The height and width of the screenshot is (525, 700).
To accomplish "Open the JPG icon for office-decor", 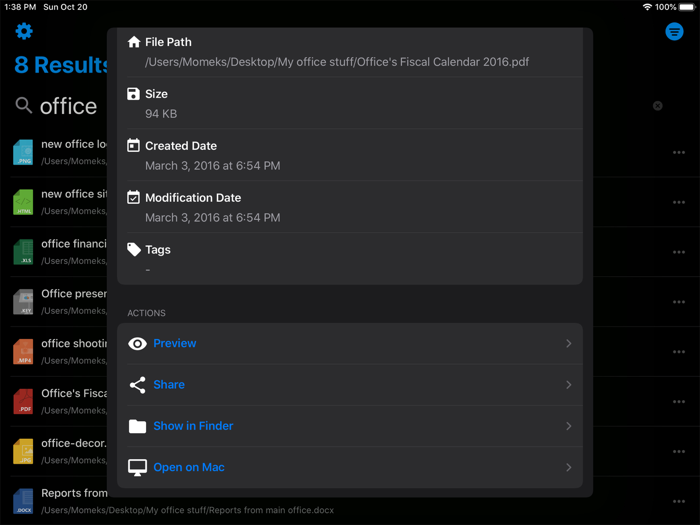I will [23, 451].
